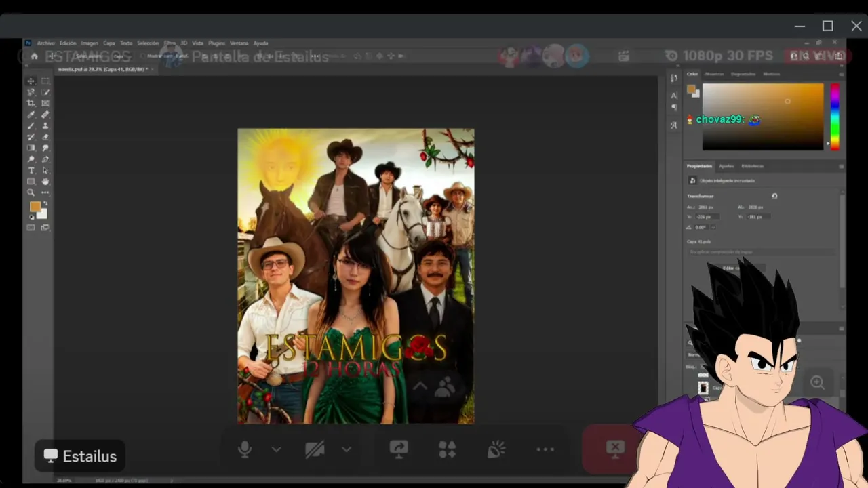The width and height of the screenshot is (868, 488).
Task: Select the History Brush tool
Action: [31, 137]
